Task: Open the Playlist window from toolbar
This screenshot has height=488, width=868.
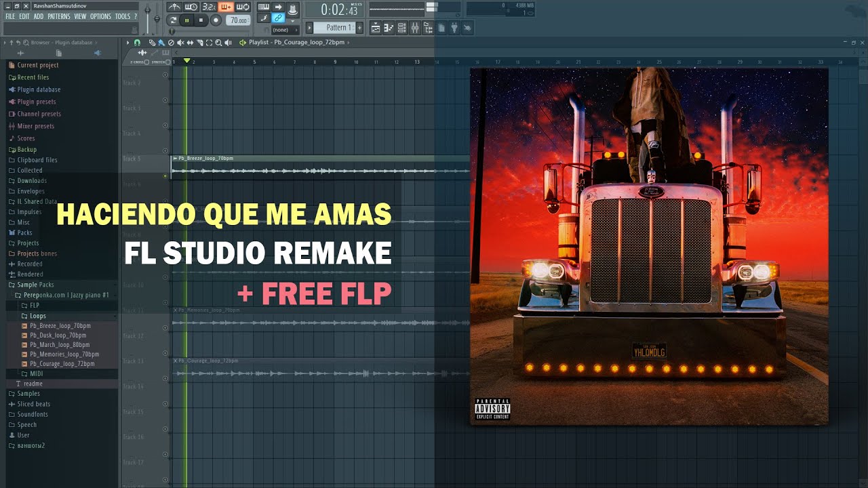Action: [x=376, y=28]
